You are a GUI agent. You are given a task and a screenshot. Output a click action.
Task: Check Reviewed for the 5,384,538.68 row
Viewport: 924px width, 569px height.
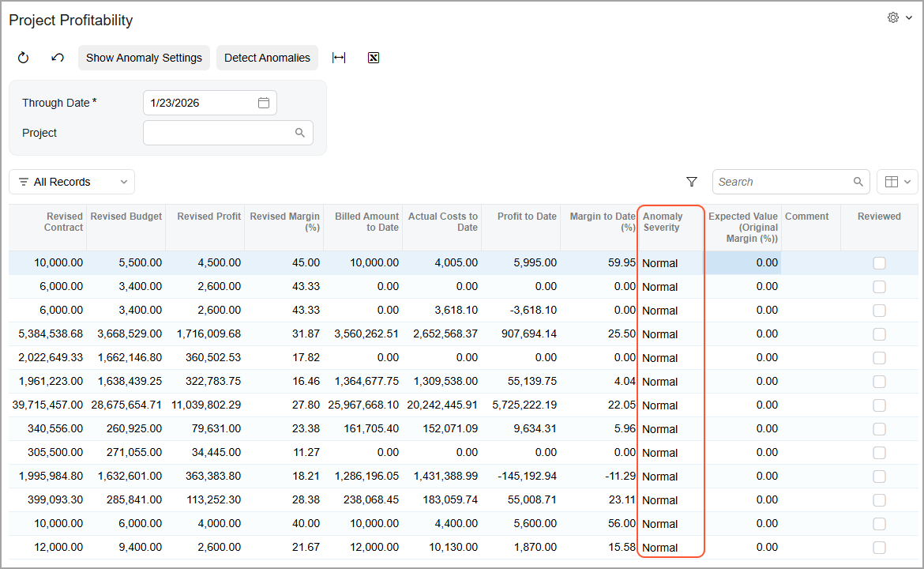pyautogui.click(x=879, y=334)
